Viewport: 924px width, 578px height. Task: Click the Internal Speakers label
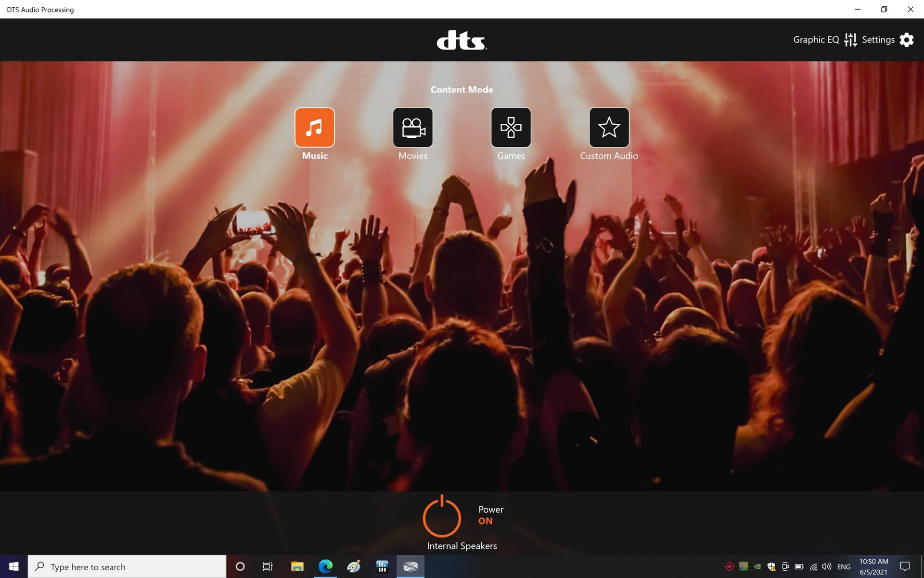point(462,546)
